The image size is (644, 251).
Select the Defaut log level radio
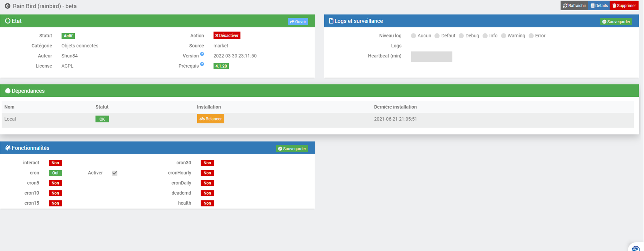437,36
